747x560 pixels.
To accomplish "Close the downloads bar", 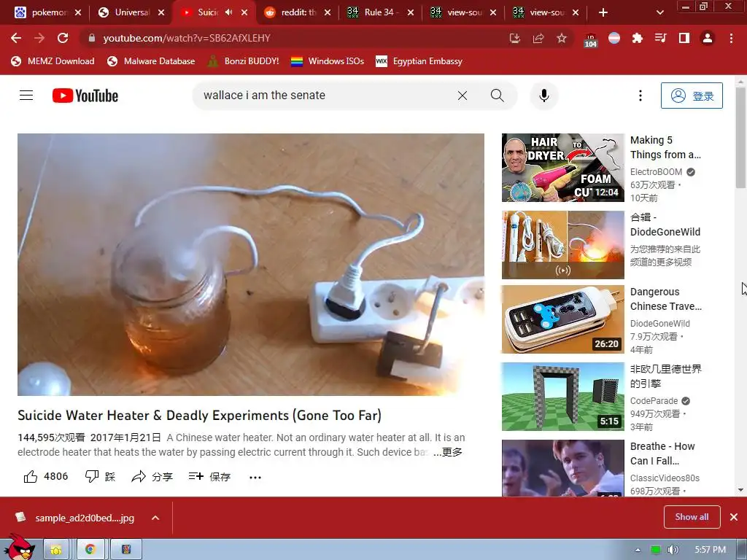I will (x=734, y=517).
